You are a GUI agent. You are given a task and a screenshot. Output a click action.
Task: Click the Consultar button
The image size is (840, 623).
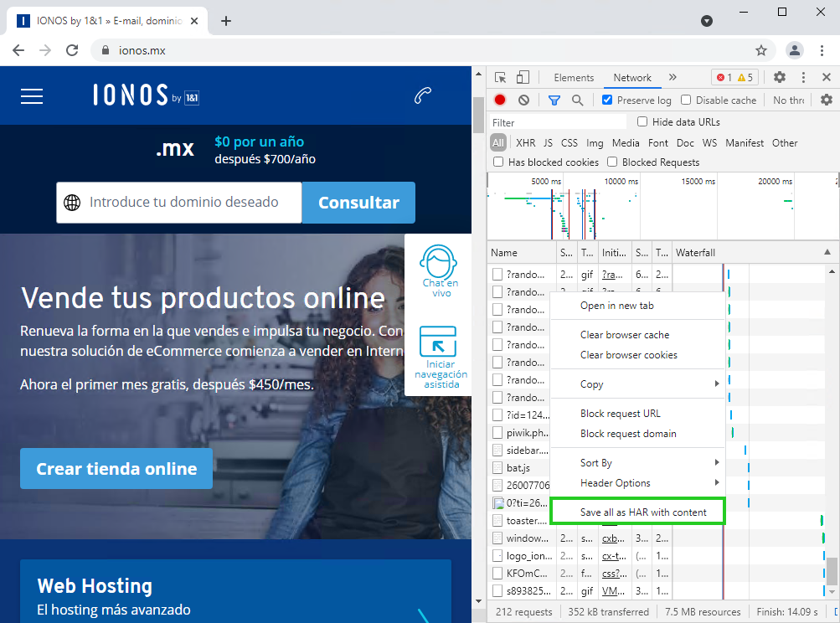(x=358, y=203)
